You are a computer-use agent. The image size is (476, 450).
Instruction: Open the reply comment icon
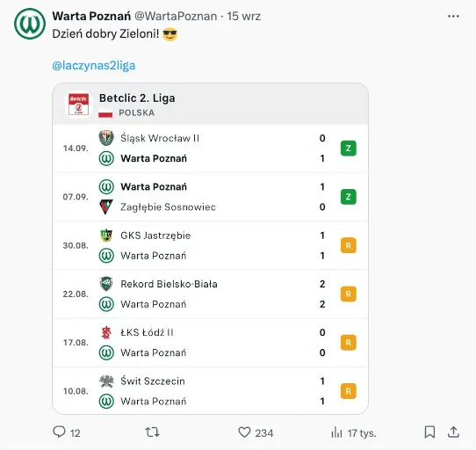(x=59, y=432)
